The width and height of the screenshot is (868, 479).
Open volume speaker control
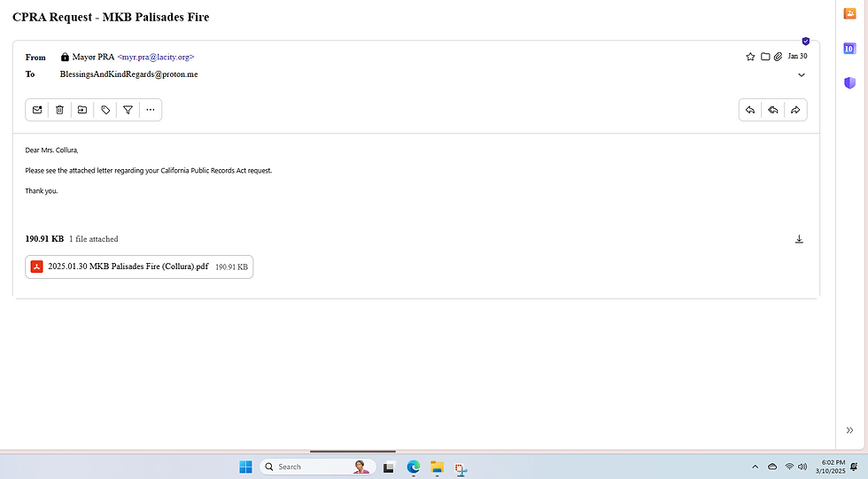[x=802, y=467]
